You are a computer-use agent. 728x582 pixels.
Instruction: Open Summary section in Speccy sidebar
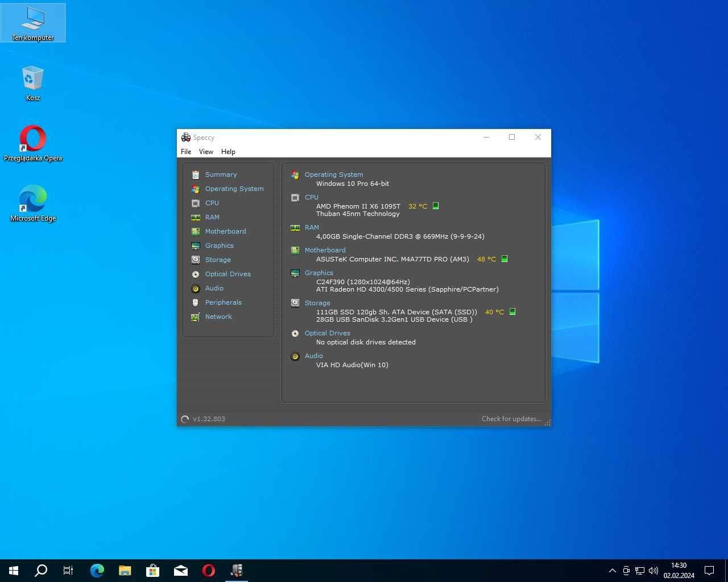[221, 174]
